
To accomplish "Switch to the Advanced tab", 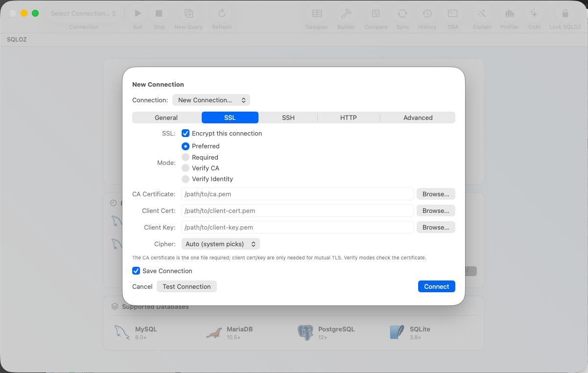I will coord(418,117).
